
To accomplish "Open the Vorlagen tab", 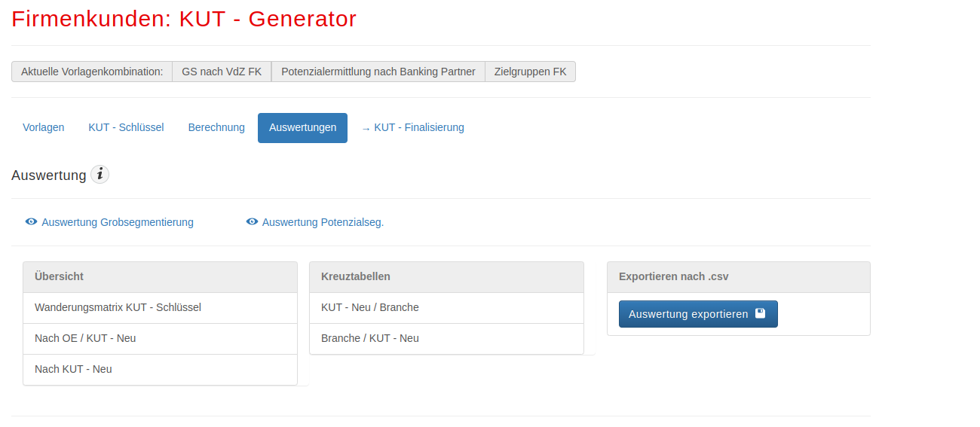I will click(44, 127).
